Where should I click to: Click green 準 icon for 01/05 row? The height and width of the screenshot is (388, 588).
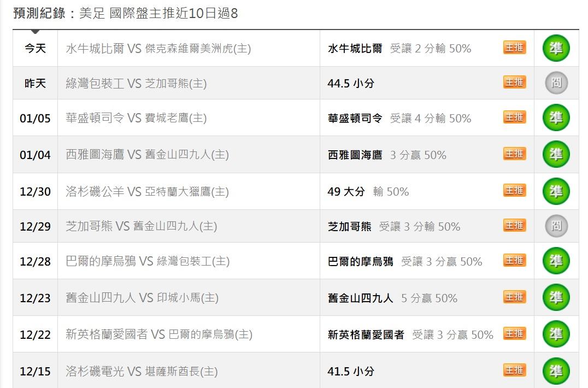click(x=556, y=118)
